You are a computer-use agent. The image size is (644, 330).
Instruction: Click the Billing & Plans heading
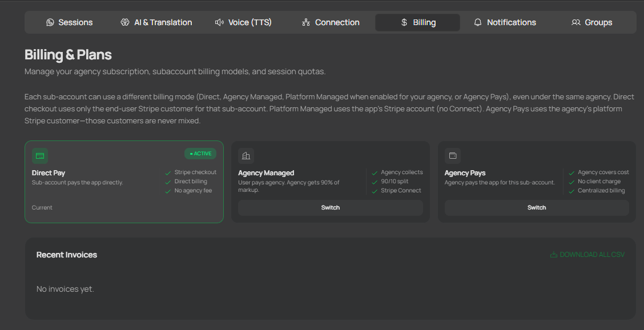click(68, 55)
